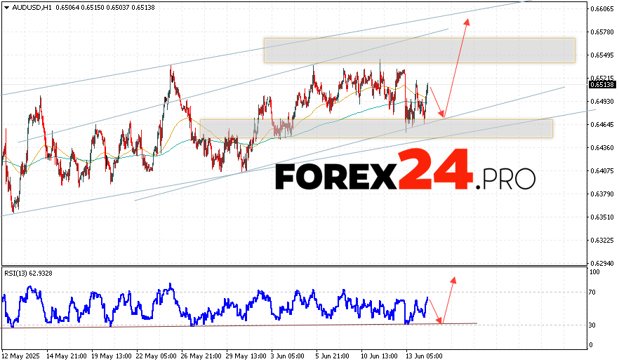Click the 0.66065 price axis label
This screenshot has height=364, width=619.
click(x=601, y=9)
